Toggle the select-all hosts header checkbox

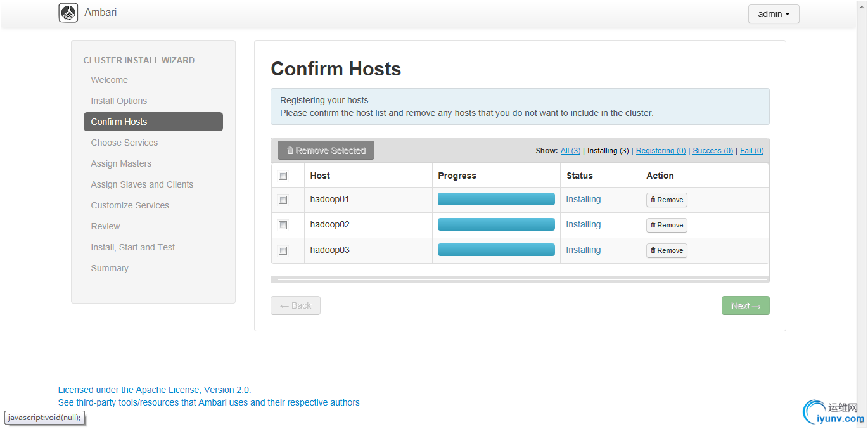(x=283, y=176)
